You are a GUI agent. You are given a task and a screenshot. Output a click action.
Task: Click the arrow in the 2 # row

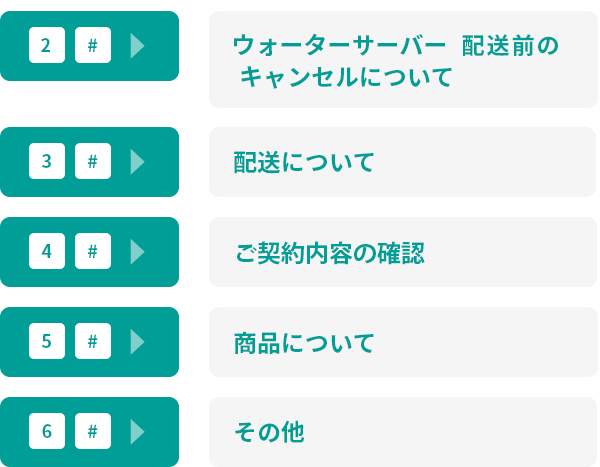[137, 46]
